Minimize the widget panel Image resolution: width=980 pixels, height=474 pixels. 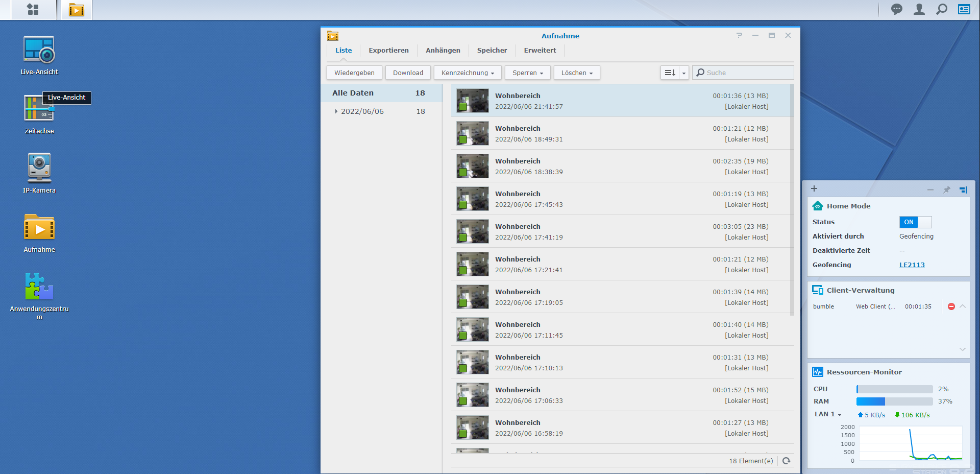(930, 189)
